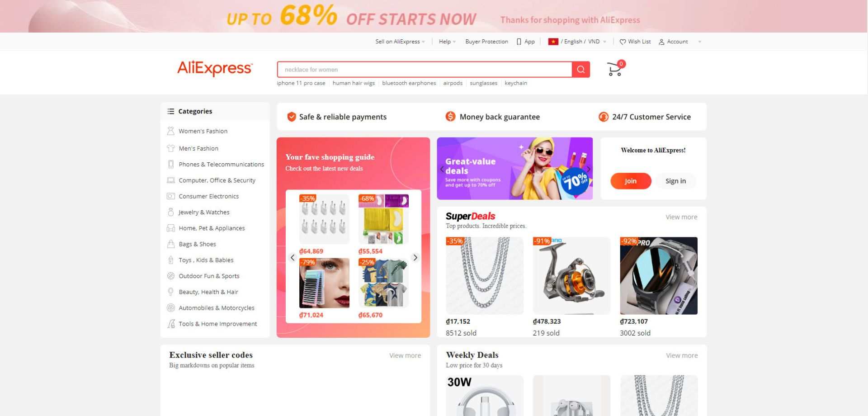Click View more next to SuperDeals
868x416 pixels.
[681, 217]
